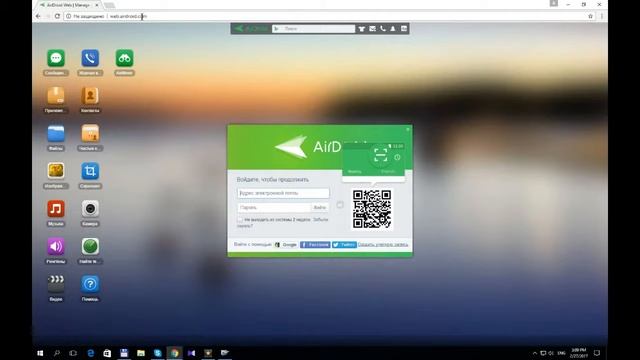Screen dimensions: 640x360
Task: Bookmark the page with the star icon
Action: point(590,16)
